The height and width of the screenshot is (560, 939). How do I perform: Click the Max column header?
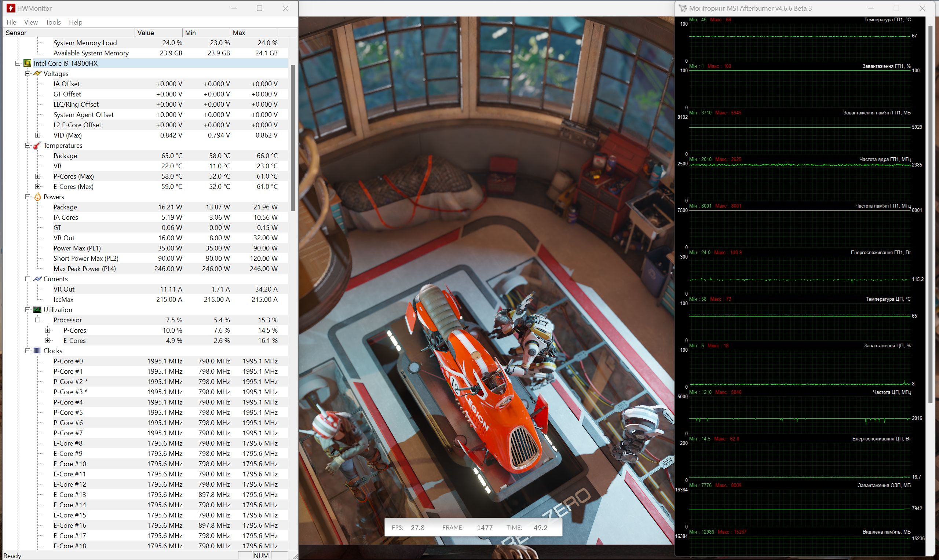point(254,33)
